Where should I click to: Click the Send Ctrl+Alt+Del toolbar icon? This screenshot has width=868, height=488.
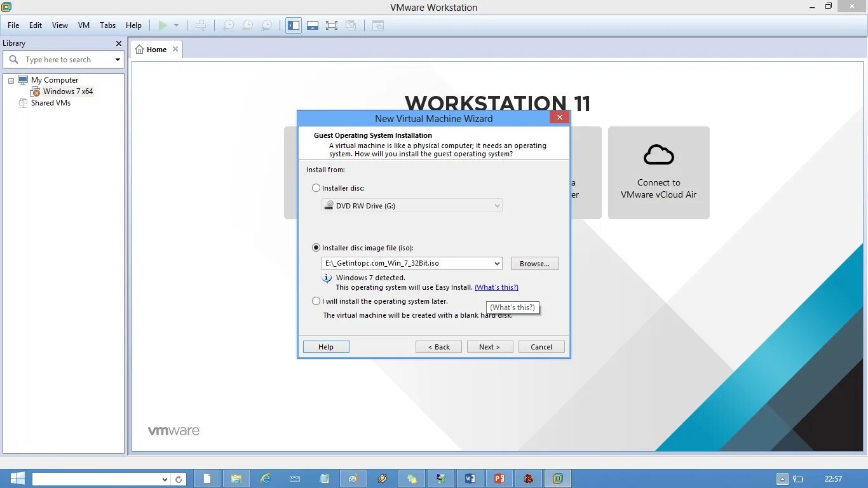tap(201, 25)
